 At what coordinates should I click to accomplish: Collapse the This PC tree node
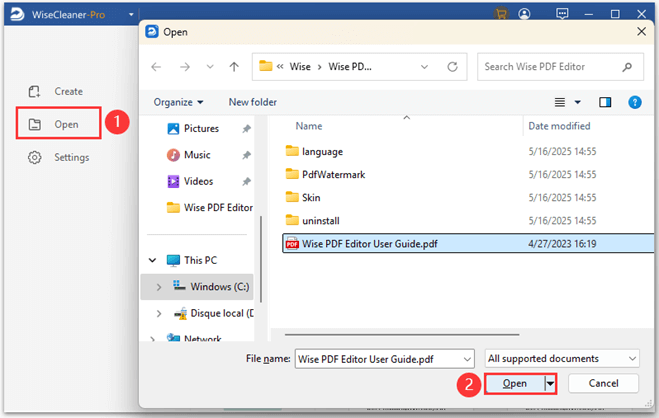153,260
